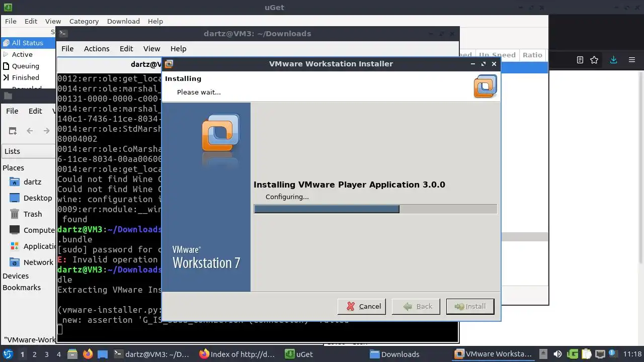Click show desktop icon on taskbar

coord(102,354)
